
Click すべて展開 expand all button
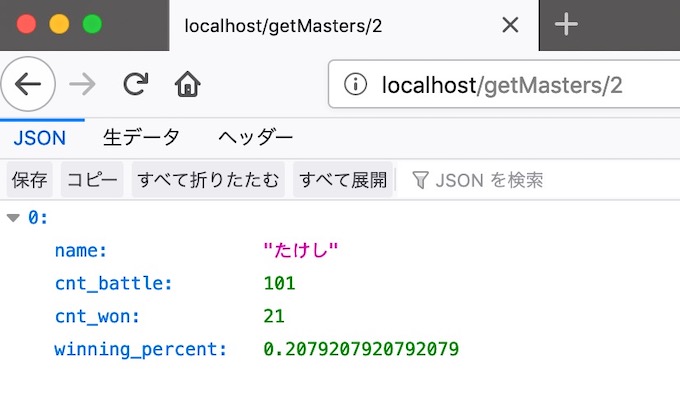(x=343, y=180)
